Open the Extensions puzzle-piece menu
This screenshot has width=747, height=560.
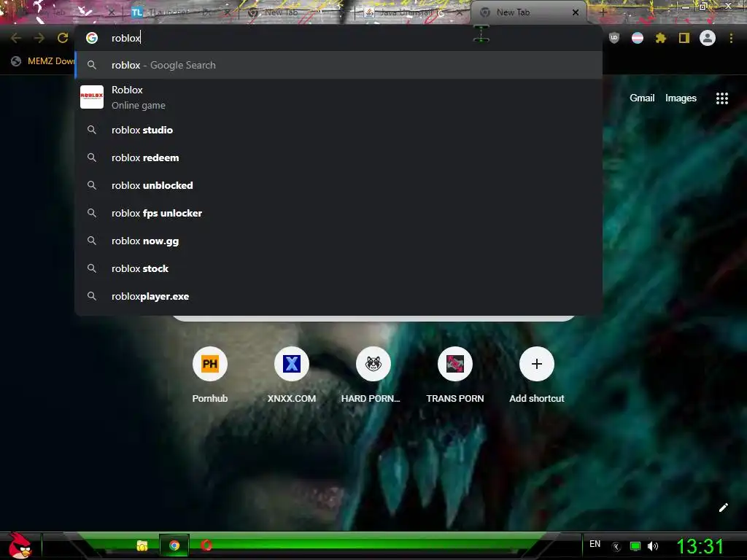(661, 38)
